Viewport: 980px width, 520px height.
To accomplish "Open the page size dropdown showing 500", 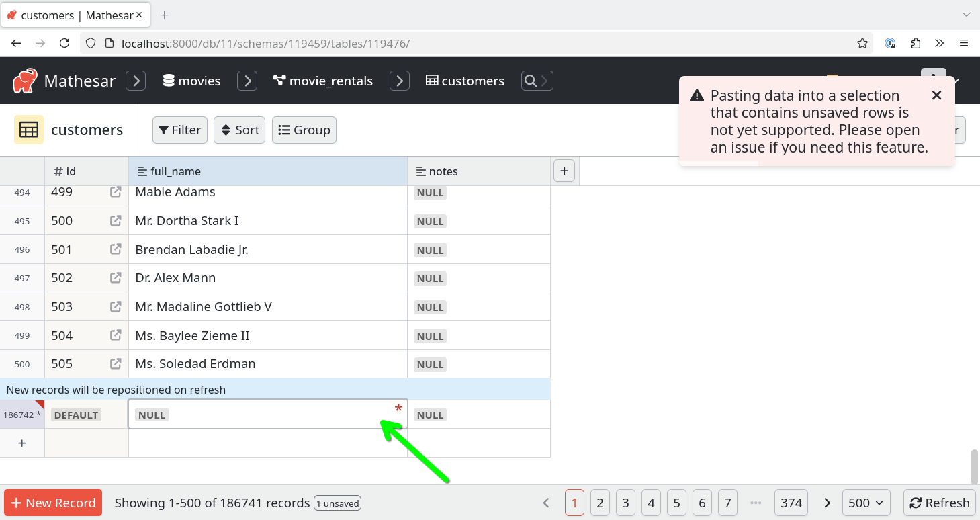I will coord(866,503).
